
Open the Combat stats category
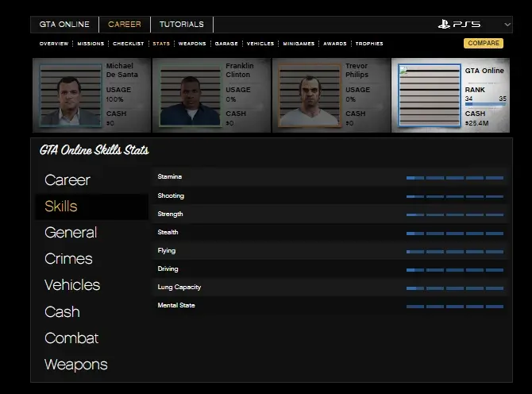click(x=71, y=338)
